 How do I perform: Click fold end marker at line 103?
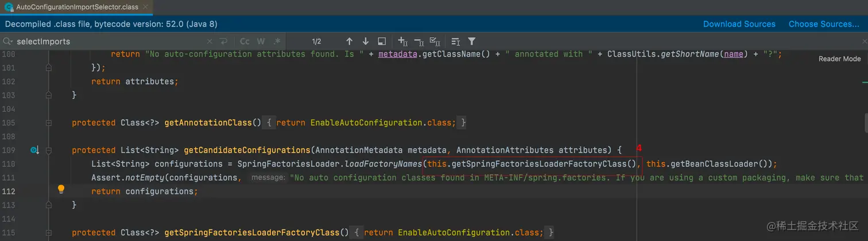pos(49,95)
